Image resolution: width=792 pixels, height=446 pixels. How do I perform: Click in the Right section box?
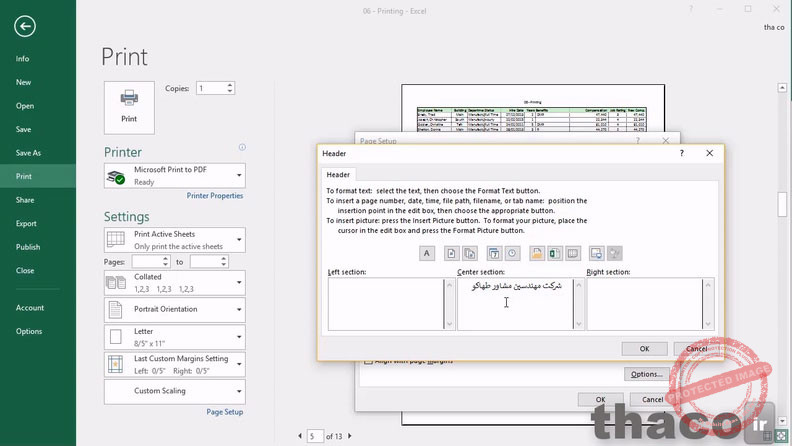click(x=645, y=304)
